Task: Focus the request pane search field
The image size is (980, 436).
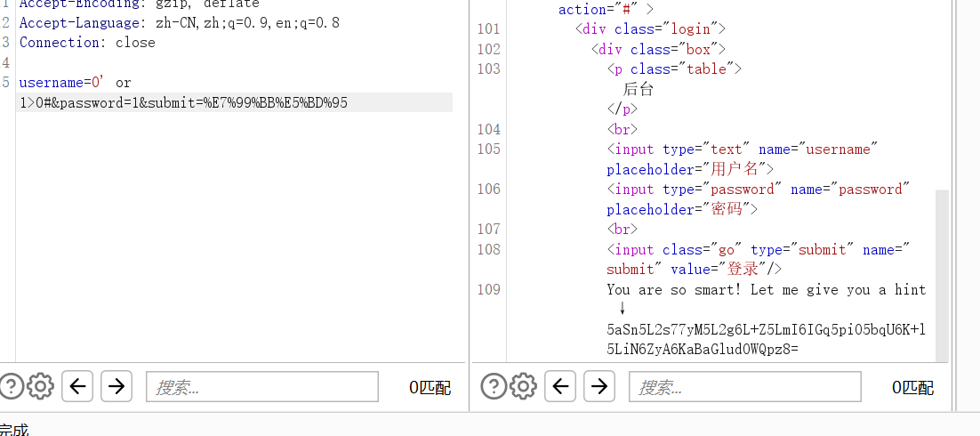Action: pyautogui.click(x=262, y=387)
